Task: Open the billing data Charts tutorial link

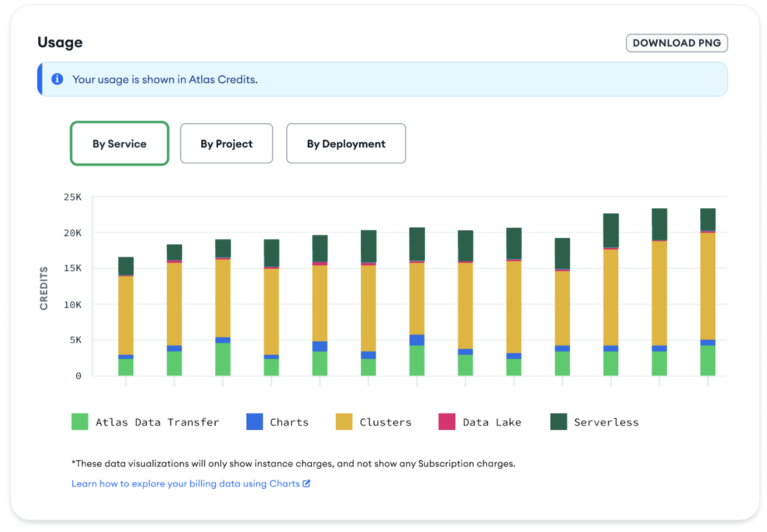Action: coord(183,483)
